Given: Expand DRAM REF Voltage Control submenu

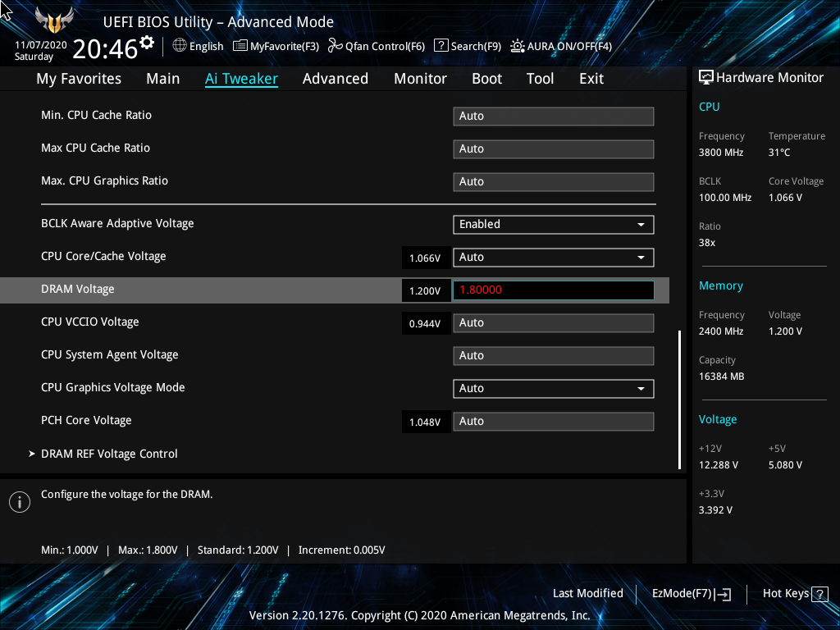Looking at the screenshot, I should click(x=109, y=454).
